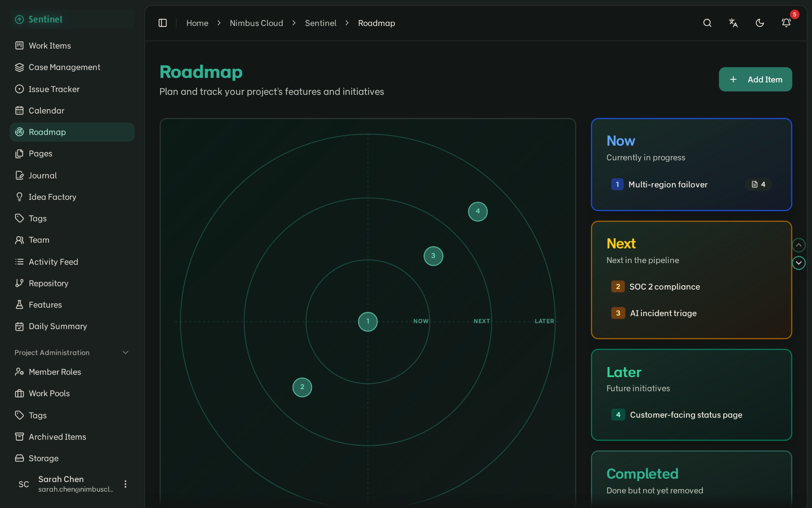Image resolution: width=812 pixels, height=508 pixels.
Task: Go to Issue Tracker
Action: click(x=72, y=89)
